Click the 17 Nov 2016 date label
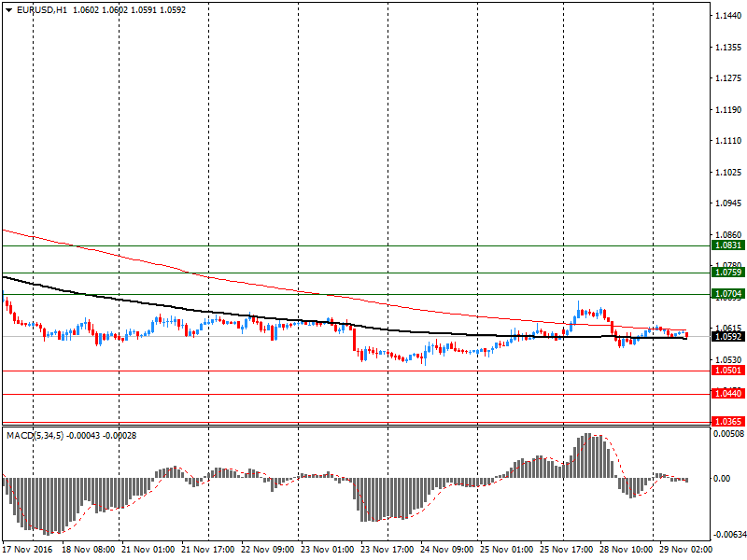747x560 pixels. 28,550
